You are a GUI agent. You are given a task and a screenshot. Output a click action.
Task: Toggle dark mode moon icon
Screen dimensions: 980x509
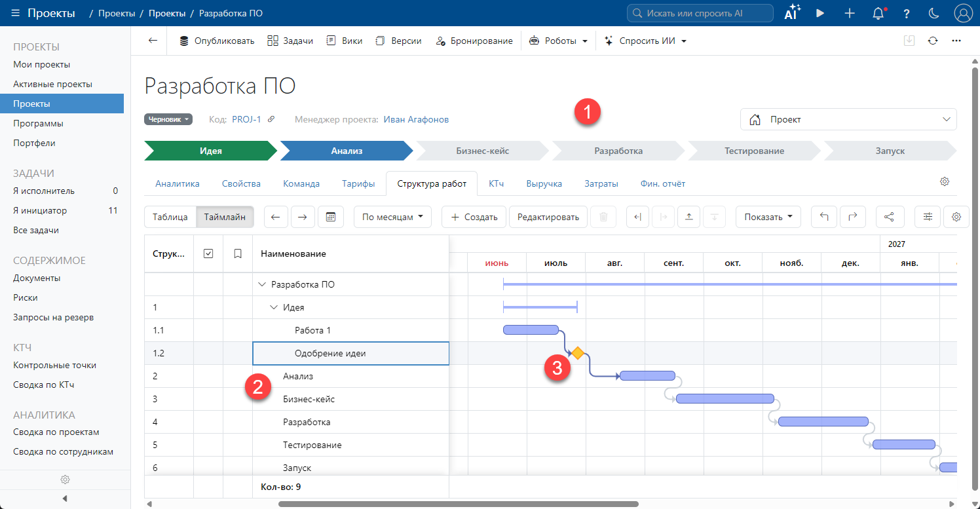[935, 13]
